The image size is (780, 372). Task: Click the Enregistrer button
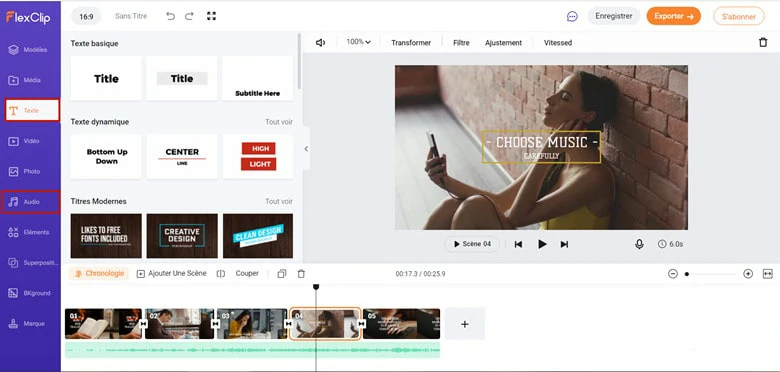(614, 16)
